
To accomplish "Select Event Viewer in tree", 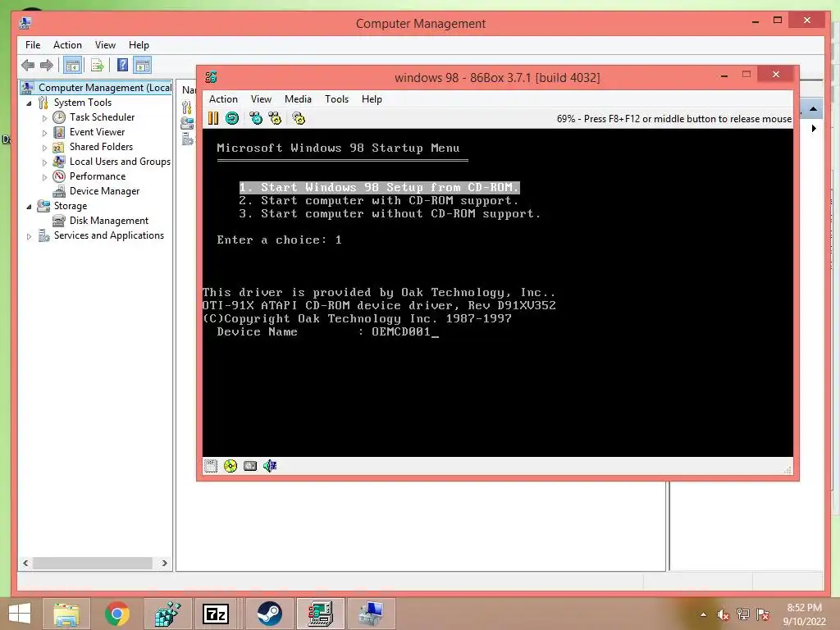I will pyautogui.click(x=97, y=132).
